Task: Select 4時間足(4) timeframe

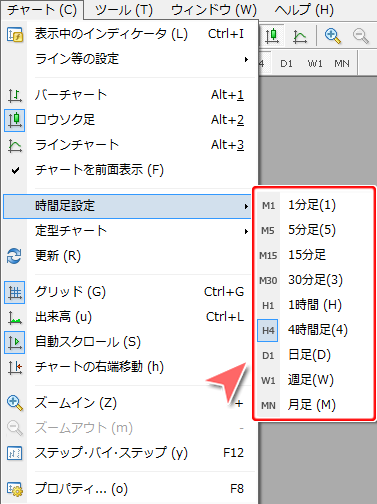Action: (318, 330)
